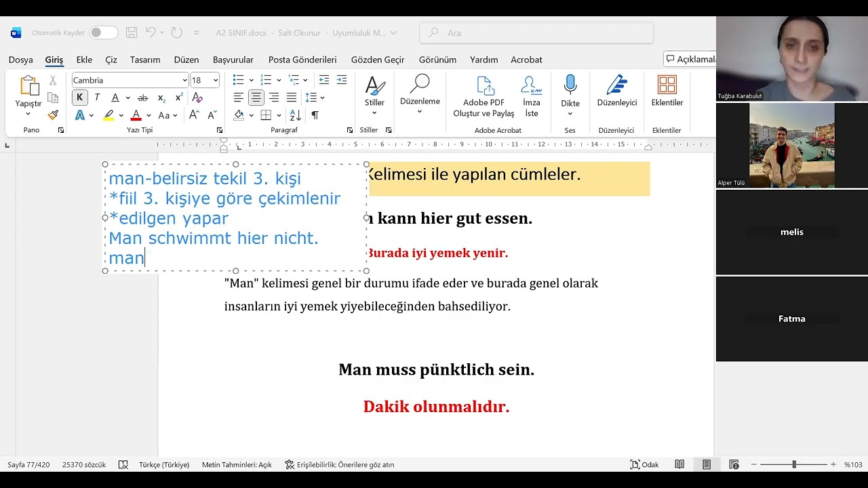Image resolution: width=868 pixels, height=488 pixels.
Task: Expand the Yapıştır paste options arrow
Action: coord(28,114)
